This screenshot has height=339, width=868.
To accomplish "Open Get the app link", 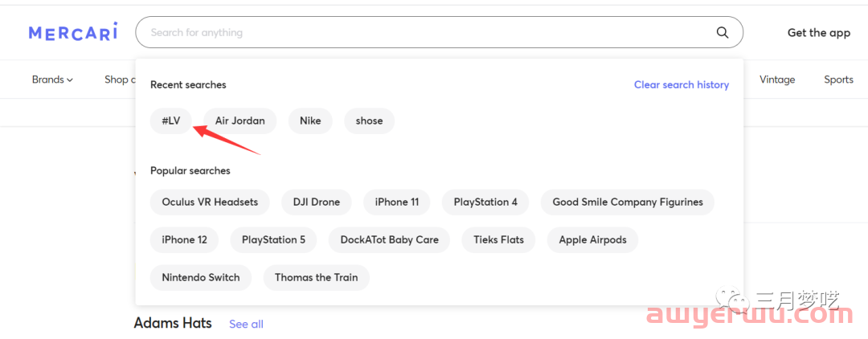I will (819, 33).
